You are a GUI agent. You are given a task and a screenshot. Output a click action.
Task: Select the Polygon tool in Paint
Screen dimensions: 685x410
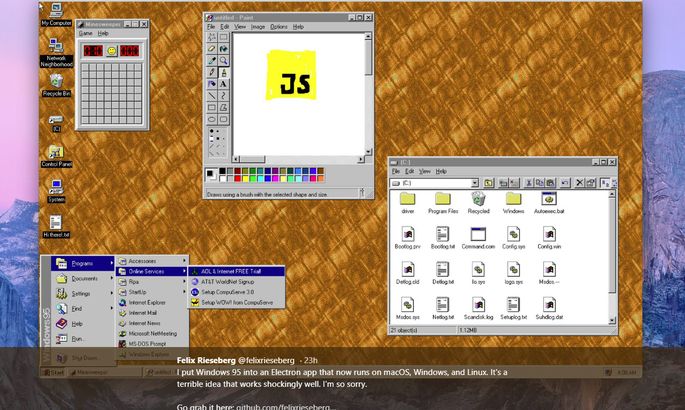coord(223,107)
